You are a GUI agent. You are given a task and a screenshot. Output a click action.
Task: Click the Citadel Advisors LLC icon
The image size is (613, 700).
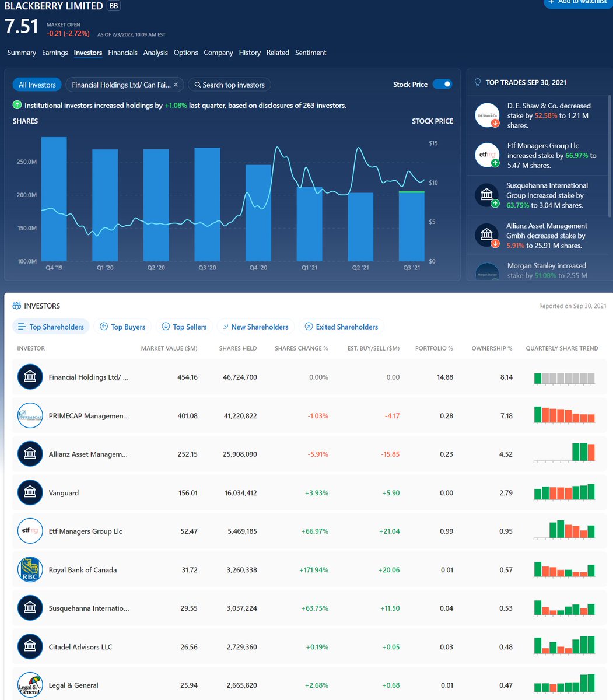coord(30,647)
